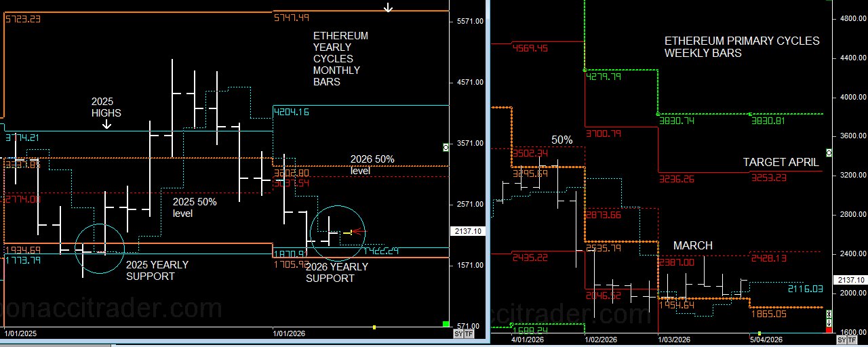Screen dimensions: 868x347
Task: Click the red square at the weekly chart corner
Action: pos(829,329)
